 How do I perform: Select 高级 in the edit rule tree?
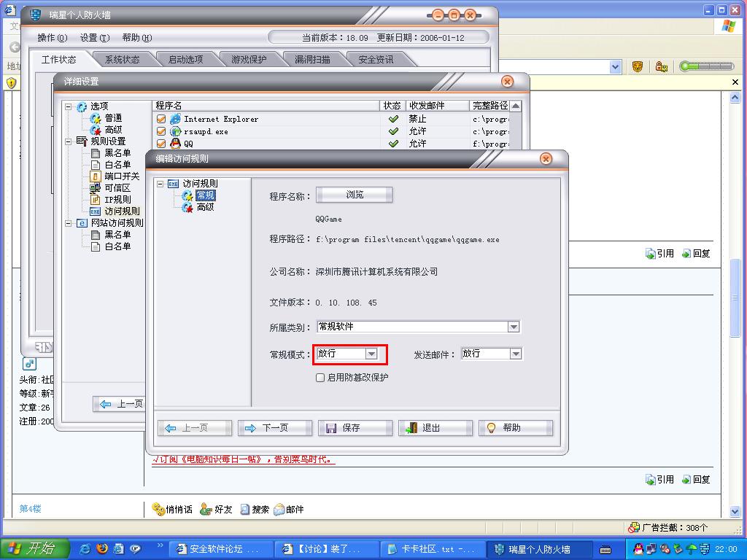coord(205,207)
